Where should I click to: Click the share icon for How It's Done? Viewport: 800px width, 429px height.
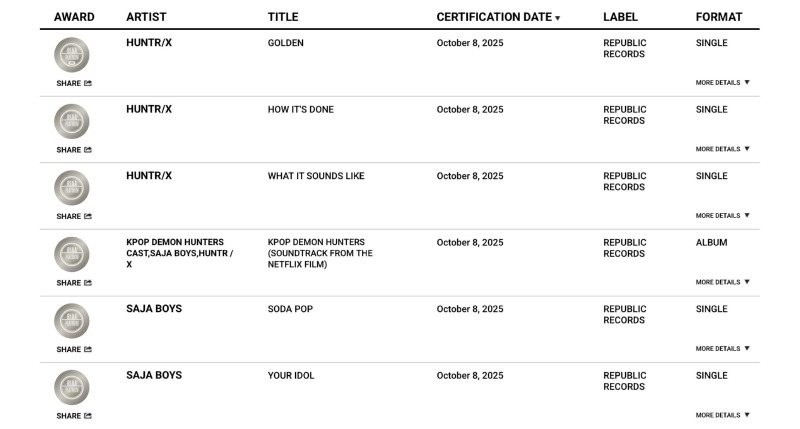click(x=88, y=150)
